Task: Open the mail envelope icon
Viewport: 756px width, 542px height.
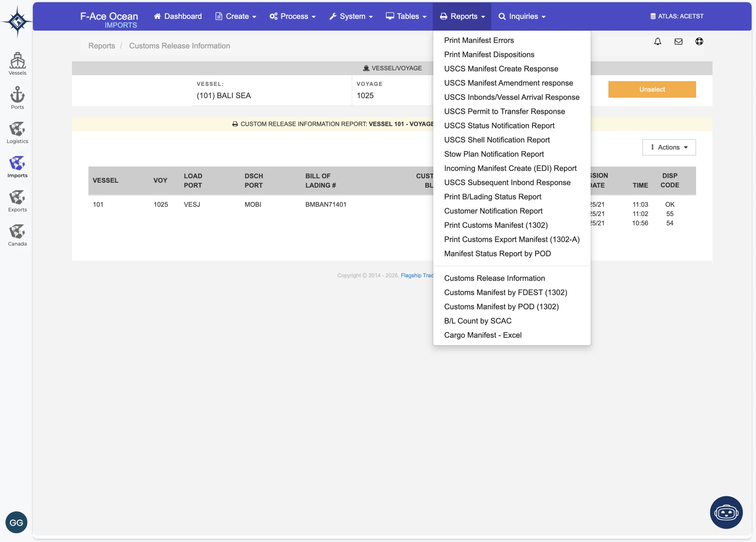Action: point(678,41)
